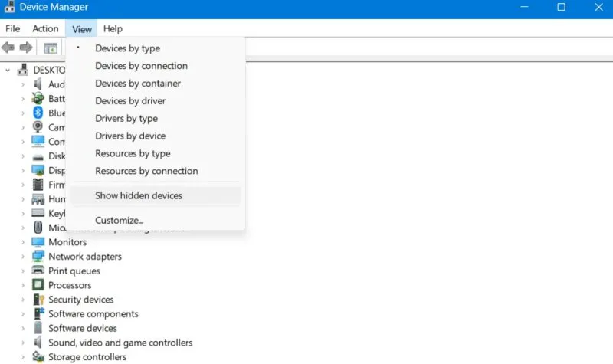The image size is (613, 364).
Task: Switch view to Devices by connection
Action: coord(141,66)
